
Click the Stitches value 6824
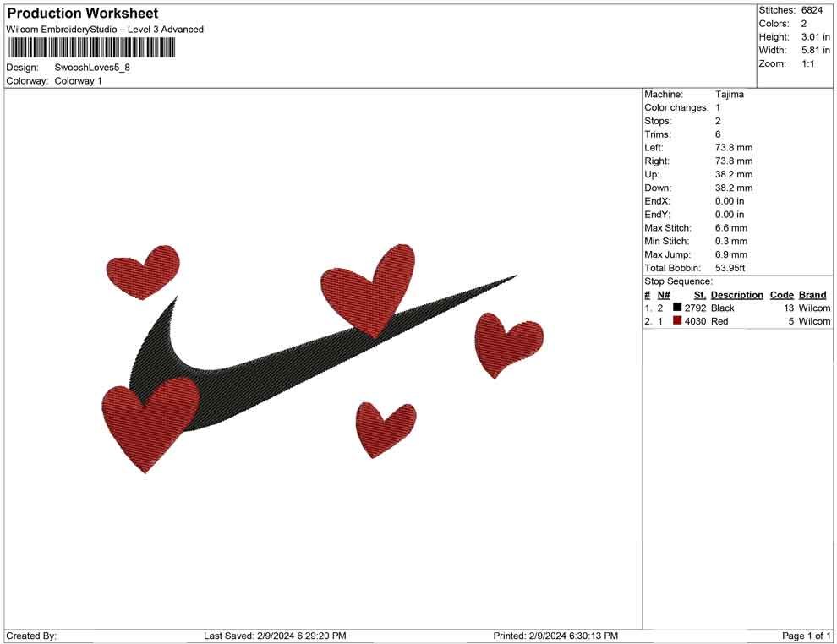pos(812,10)
